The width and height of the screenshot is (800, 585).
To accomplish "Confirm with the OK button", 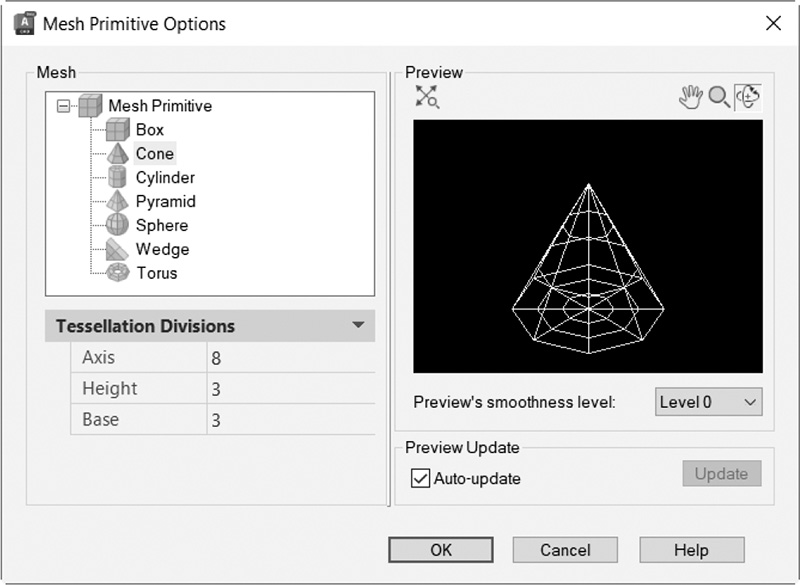I will point(441,550).
